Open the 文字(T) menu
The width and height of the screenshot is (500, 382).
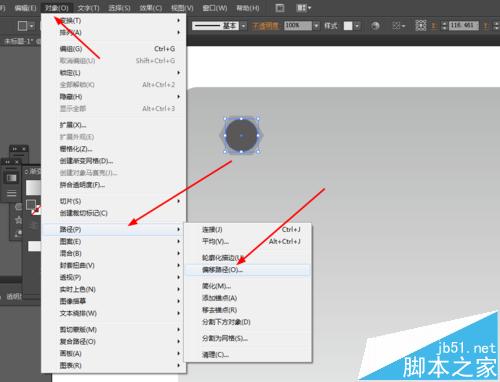pos(88,8)
